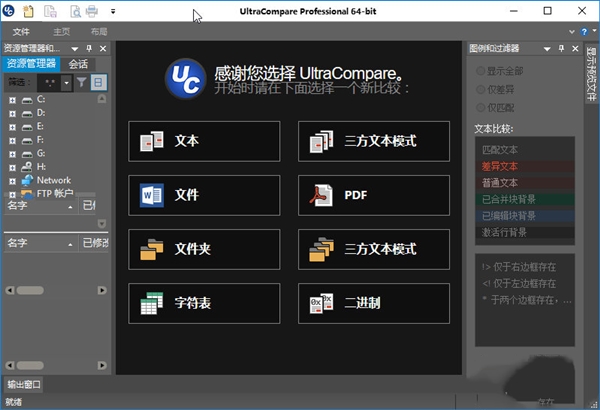Click the upper horizontal scrollbar thumb

click(30, 290)
